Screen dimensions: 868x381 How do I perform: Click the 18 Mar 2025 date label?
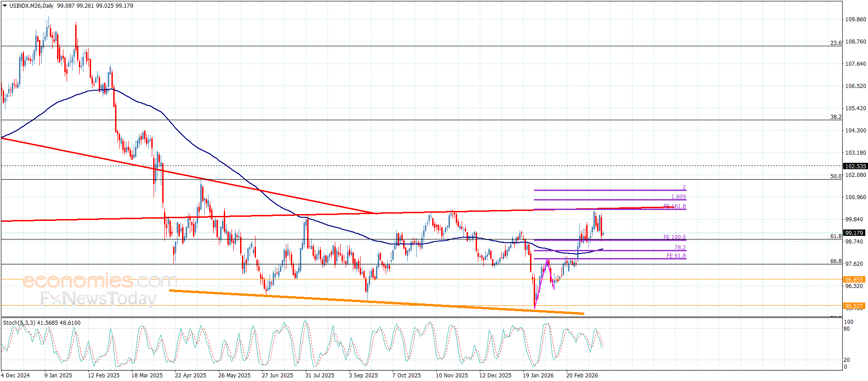[x=147, y=375]
